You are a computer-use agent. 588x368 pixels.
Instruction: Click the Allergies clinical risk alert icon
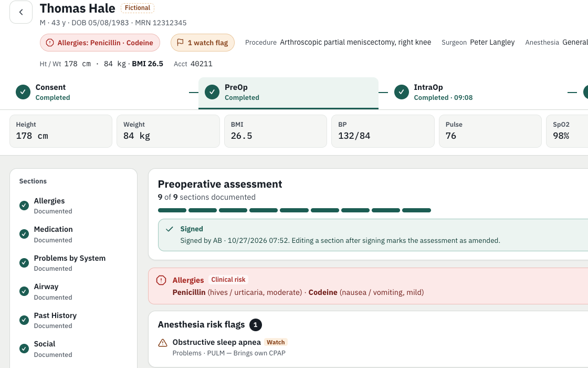pos(161,280)
